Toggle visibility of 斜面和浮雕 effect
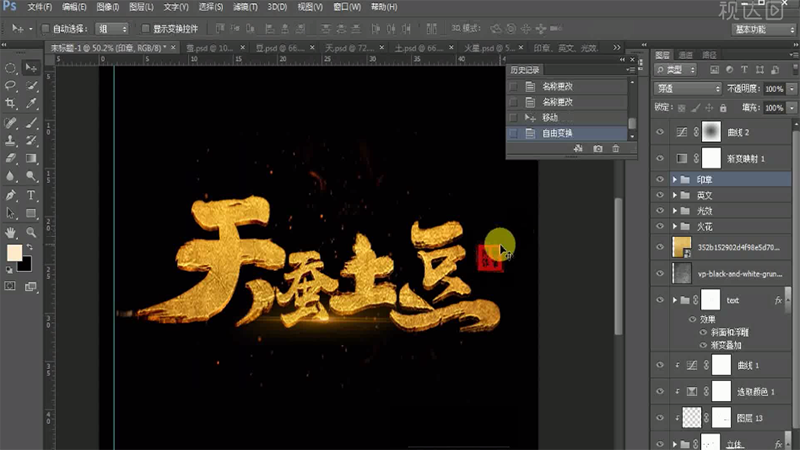The height and width of the screenshot is (450, 800). click(703, 332)
